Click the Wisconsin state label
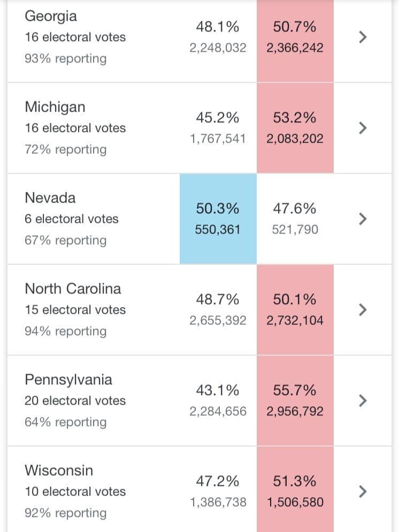This screenshot has width=399, height=532. coord(59,471)
